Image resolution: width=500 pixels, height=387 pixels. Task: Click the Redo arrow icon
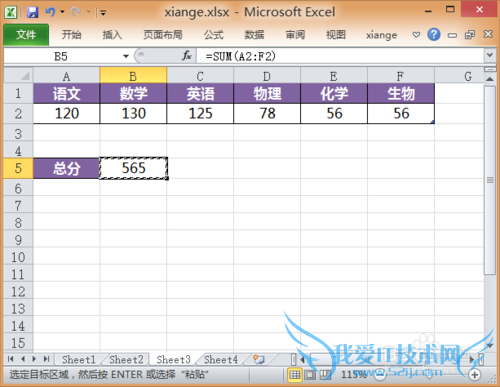[76, 12]
